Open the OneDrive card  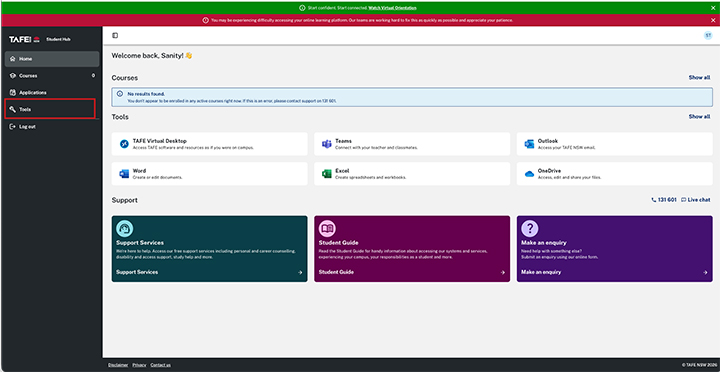point(614,174)
